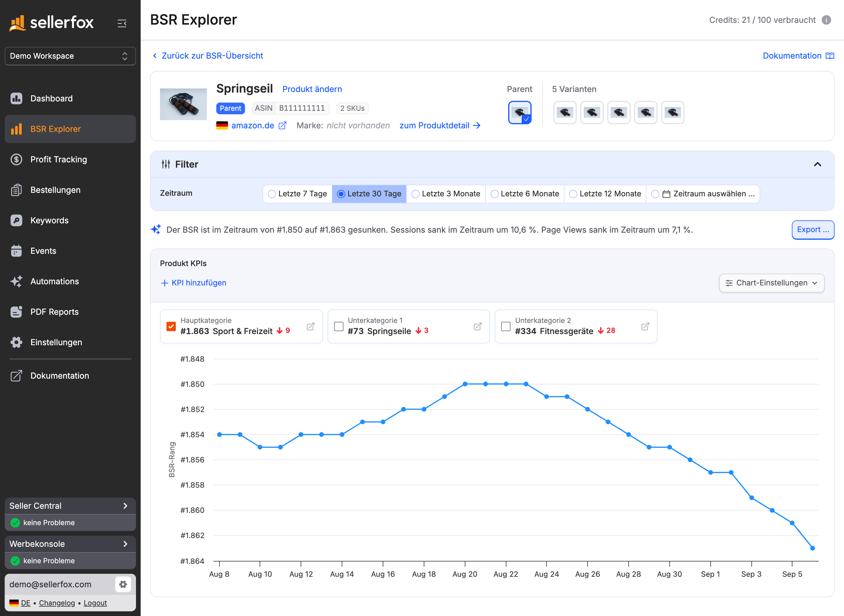Viewport: 844px width, 616px height.
Task: Click the Events calendar icon
Action: click(16, 251)
